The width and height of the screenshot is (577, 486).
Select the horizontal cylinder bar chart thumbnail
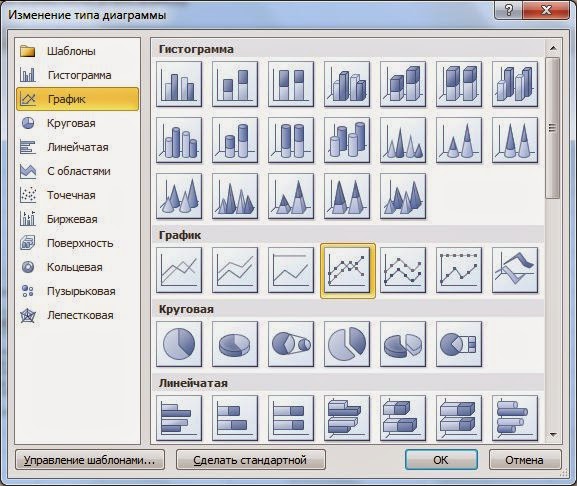point(514,418)
